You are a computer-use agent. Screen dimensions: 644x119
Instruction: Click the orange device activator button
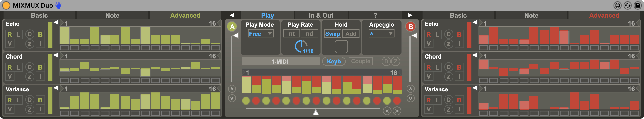click(6, 5)
